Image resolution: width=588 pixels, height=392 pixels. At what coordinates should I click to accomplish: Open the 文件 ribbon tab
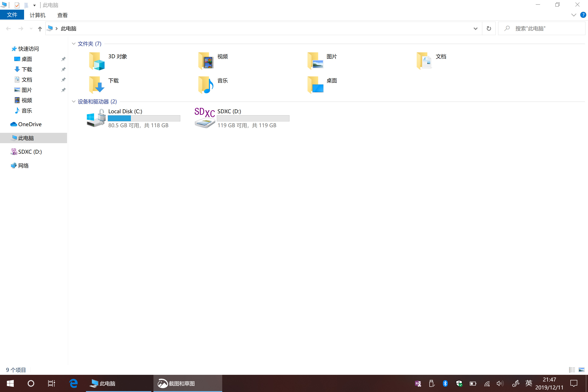click(12, 15)
